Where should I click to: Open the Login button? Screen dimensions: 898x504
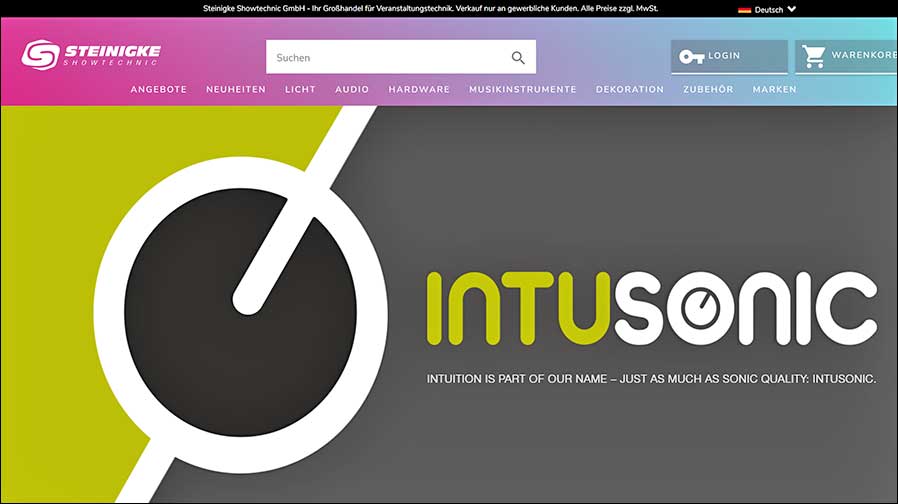(x=729, y=56)
